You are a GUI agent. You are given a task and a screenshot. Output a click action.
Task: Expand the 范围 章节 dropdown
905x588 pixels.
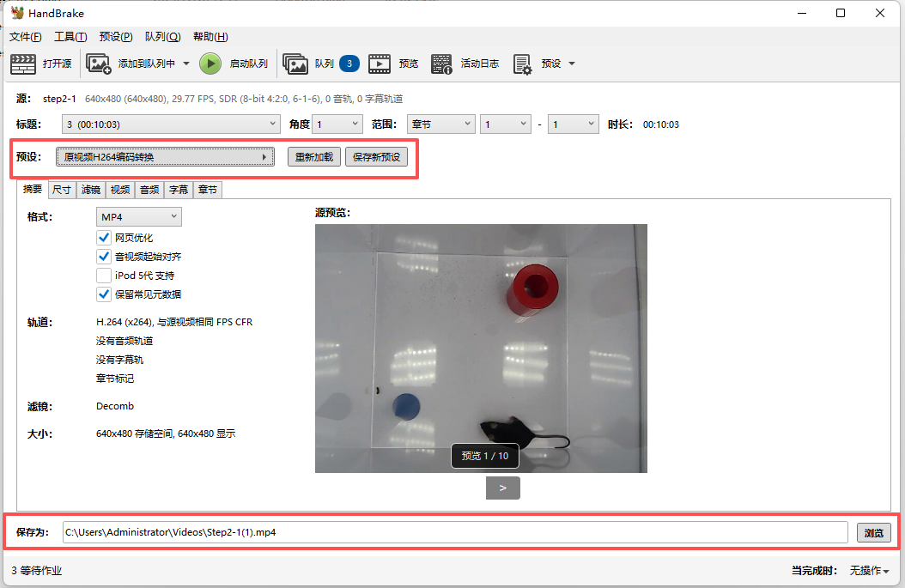click(x=440, y=124)
